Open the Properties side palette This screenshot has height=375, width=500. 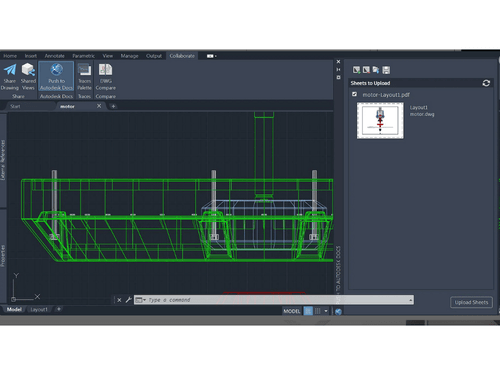3,255
